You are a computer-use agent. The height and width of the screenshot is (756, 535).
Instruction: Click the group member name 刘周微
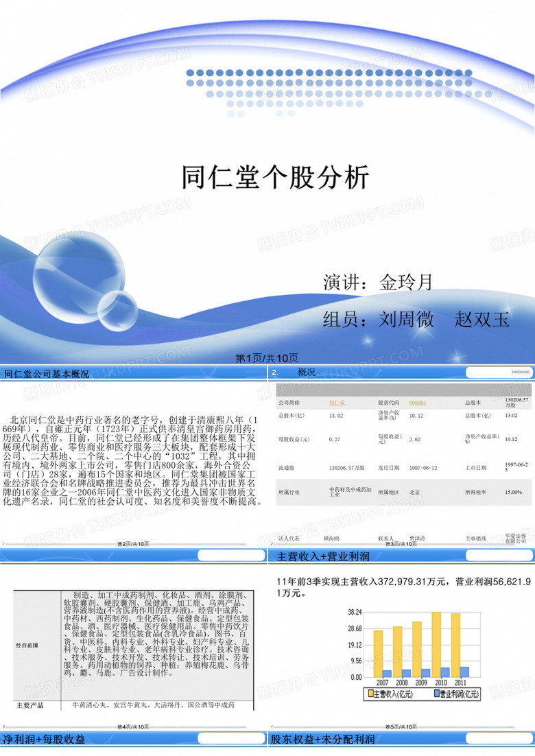coord(406,319)
